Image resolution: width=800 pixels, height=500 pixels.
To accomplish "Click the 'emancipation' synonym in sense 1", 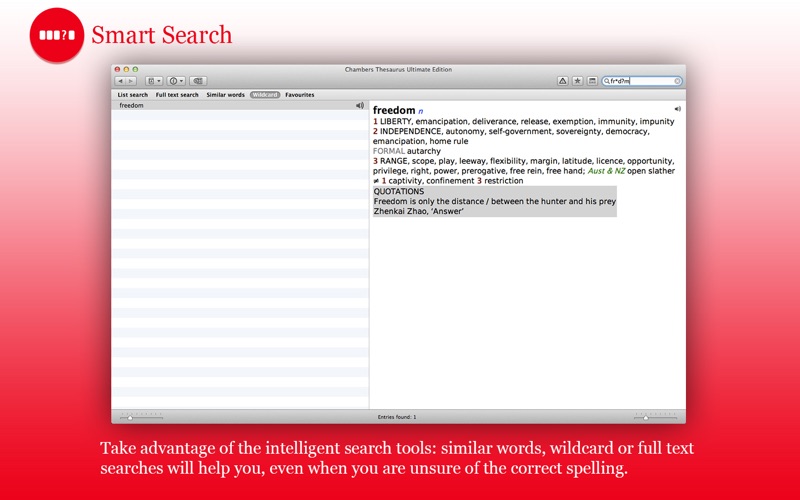I will pos(441,121).
